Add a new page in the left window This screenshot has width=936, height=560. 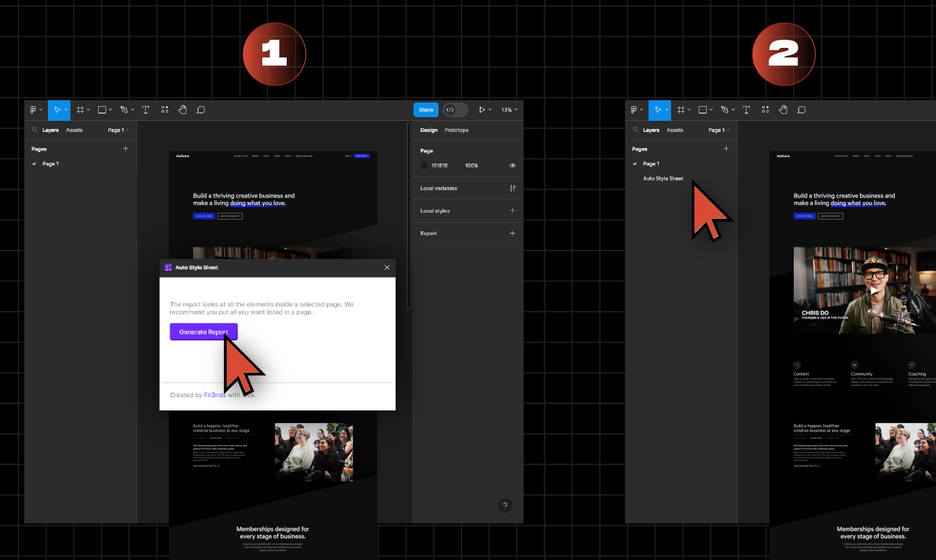click(125, 148)
